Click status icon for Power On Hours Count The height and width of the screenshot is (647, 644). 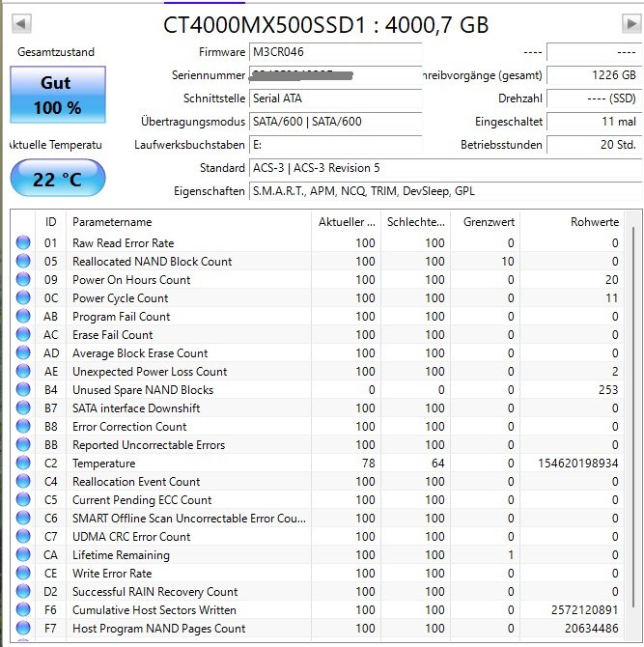[x=23, y=279]
